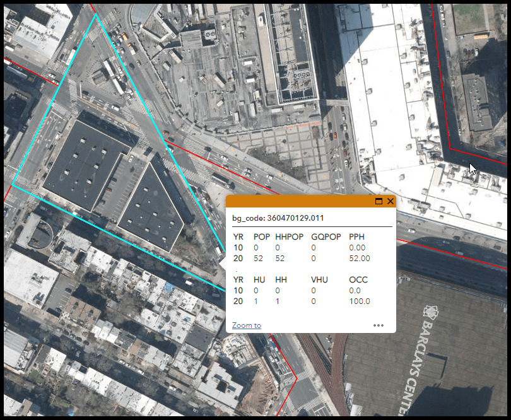
Task: Click the HH column header
Action: (281, 279)
